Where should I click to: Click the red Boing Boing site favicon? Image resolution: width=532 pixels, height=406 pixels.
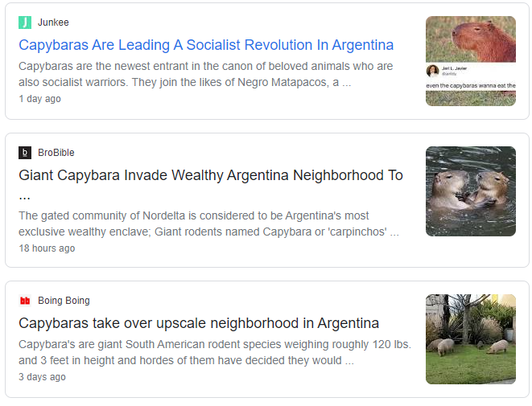[x=25, y=301]
